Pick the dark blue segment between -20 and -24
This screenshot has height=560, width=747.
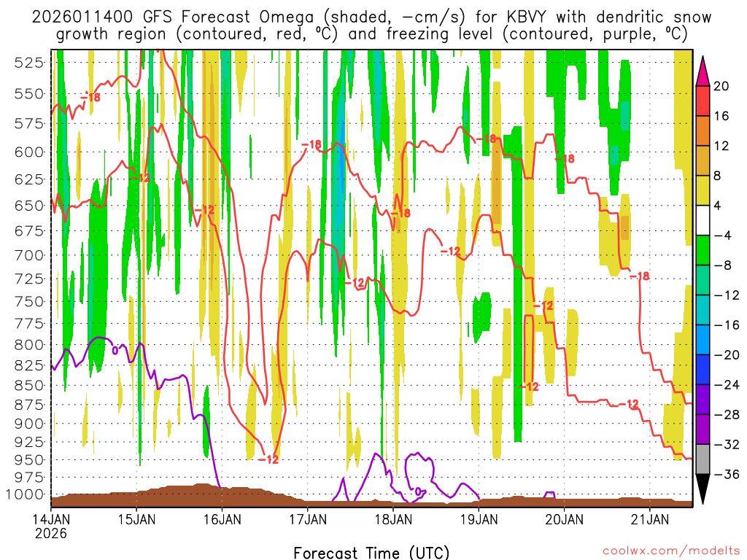[703, 370]
